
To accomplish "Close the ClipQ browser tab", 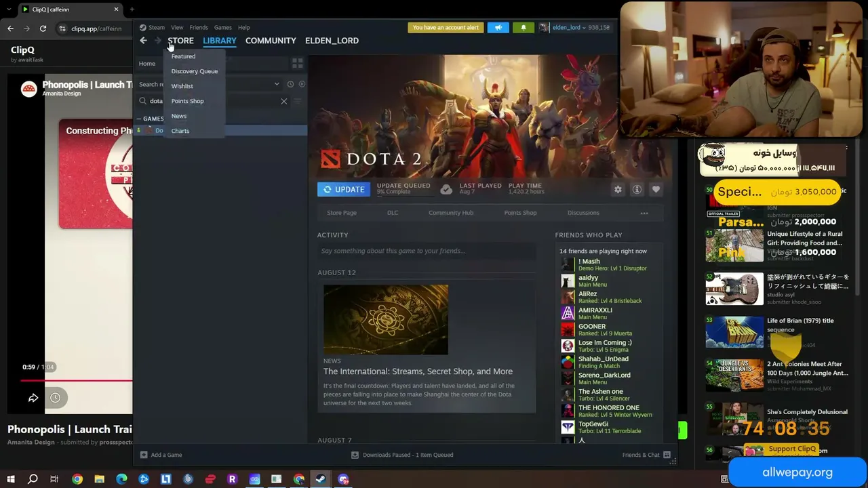I will coord(116,9).
